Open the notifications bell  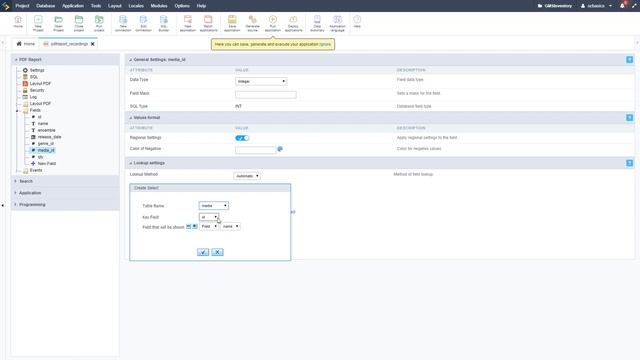point(622,6)
